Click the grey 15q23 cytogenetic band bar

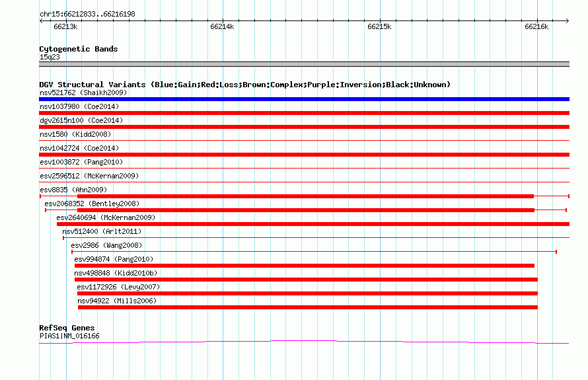304,64
